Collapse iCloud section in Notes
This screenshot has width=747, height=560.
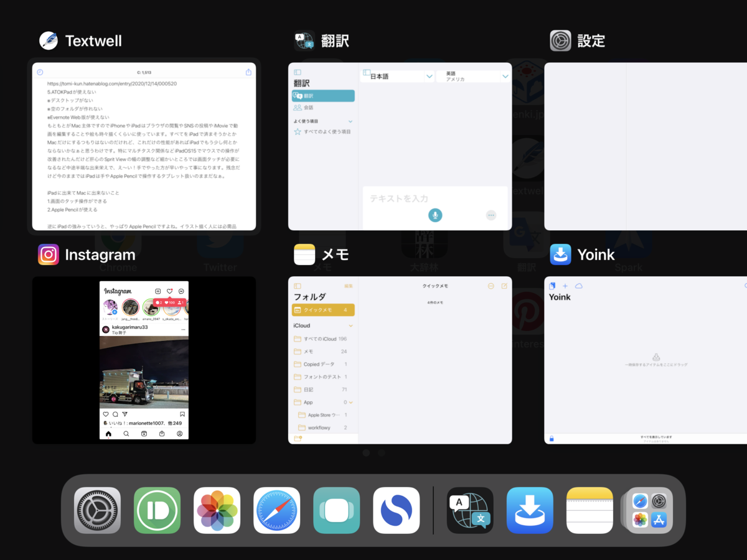(x=350, y=325)
